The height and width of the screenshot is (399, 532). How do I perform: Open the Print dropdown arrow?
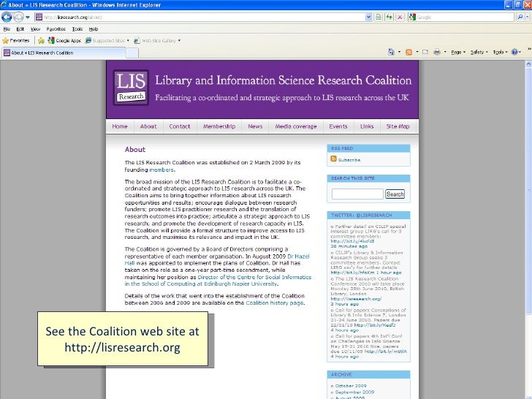(x=445, y=52)
